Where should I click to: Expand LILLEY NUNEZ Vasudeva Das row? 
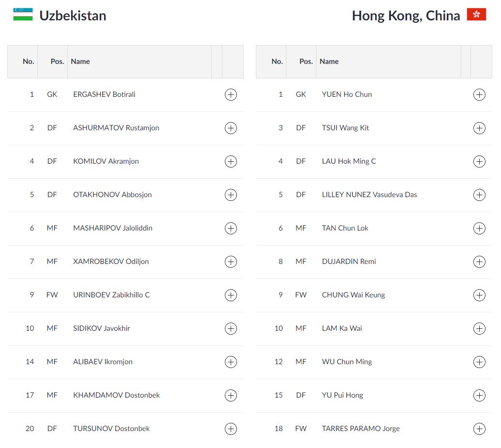pos(479,195)
